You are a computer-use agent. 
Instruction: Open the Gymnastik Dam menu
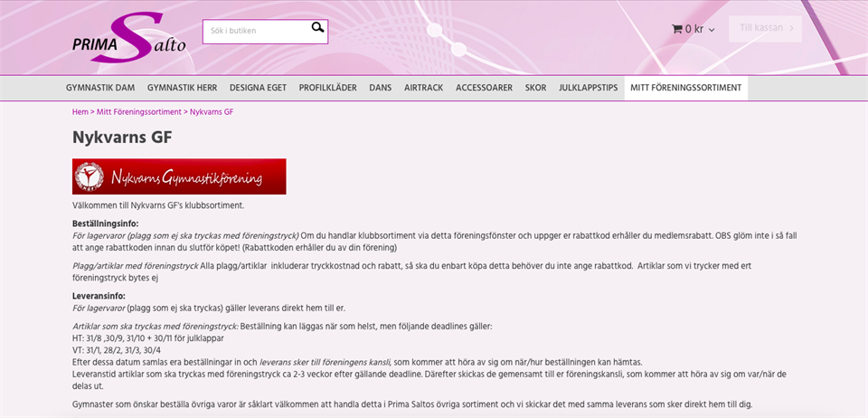click(x=100, y=88)
